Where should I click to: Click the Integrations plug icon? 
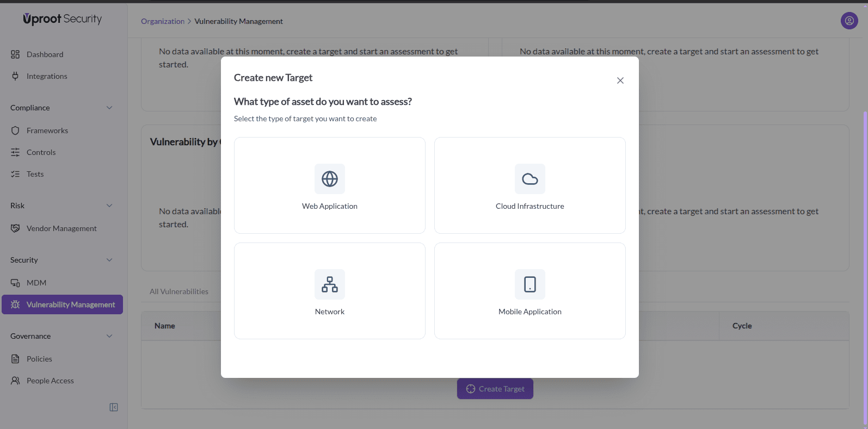(15, 76)
